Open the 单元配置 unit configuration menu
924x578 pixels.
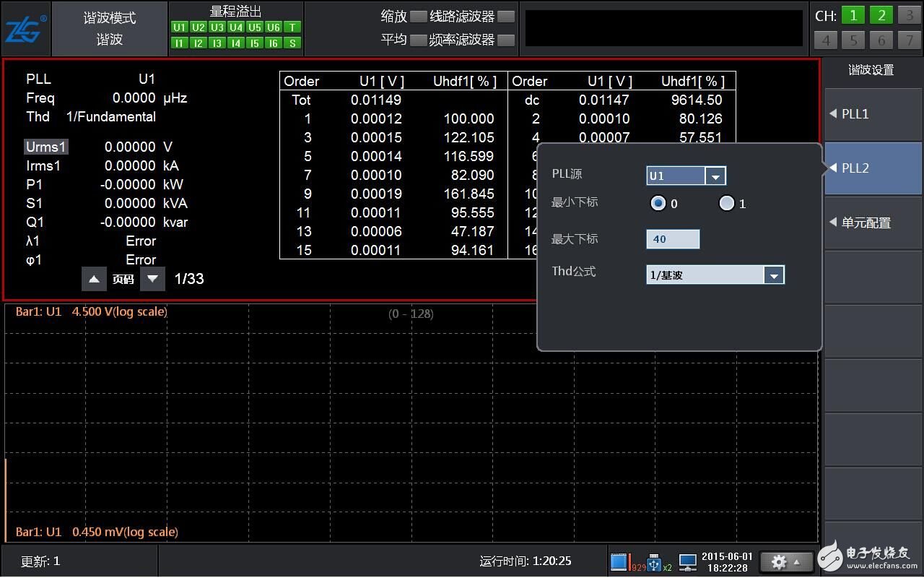pos(873,223)
